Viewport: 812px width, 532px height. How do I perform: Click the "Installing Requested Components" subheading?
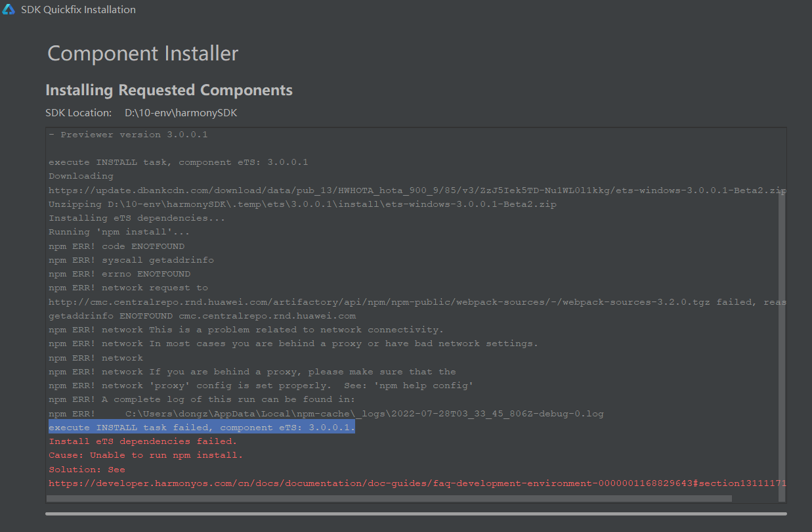pyautogui.click(x=169, y=90)
